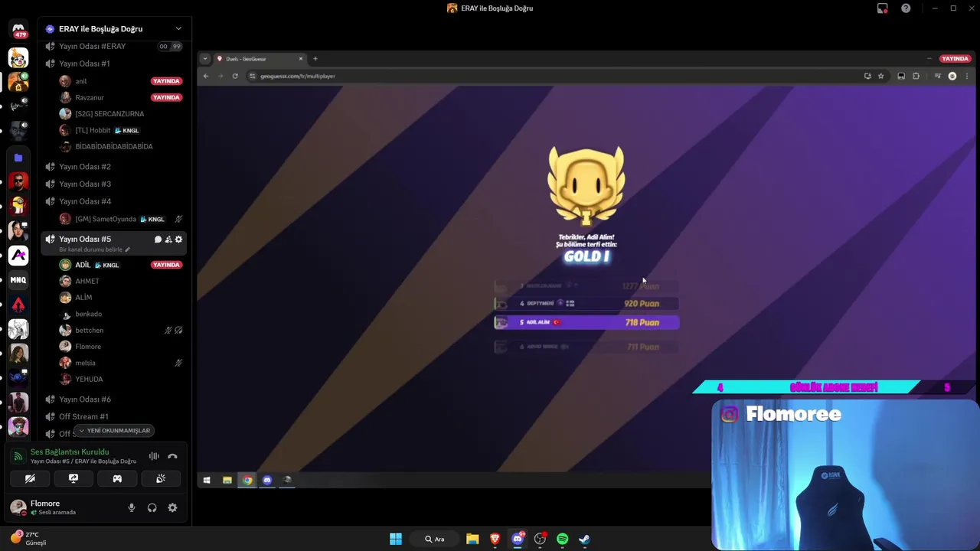Open Windows Start menu
This screenshot has height=551, width=980.
click(x=396, y=539)
